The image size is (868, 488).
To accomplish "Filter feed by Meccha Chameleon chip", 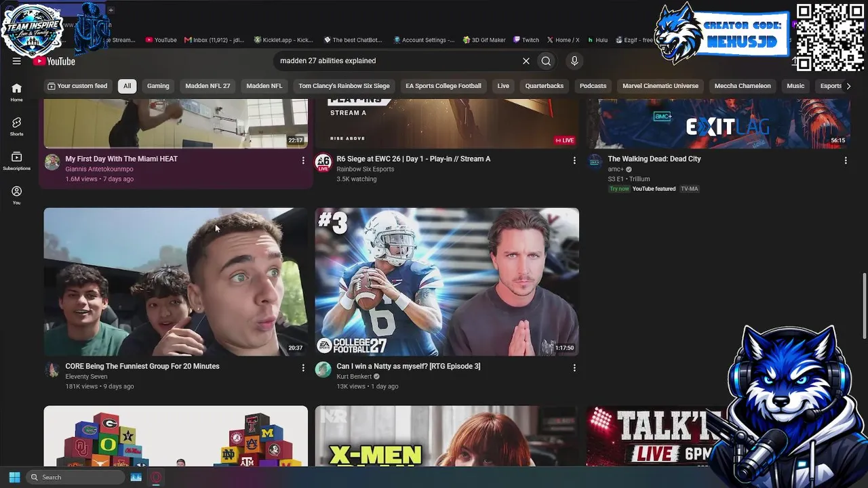I will 743,86.
